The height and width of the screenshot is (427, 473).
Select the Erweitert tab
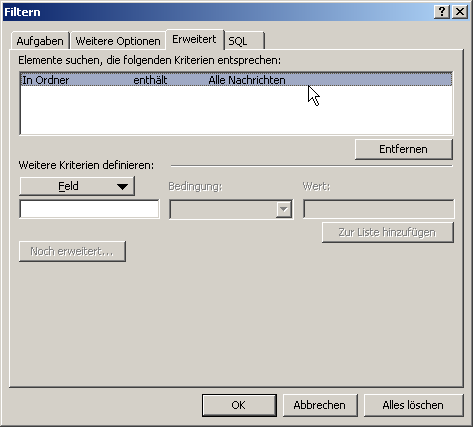195,39
